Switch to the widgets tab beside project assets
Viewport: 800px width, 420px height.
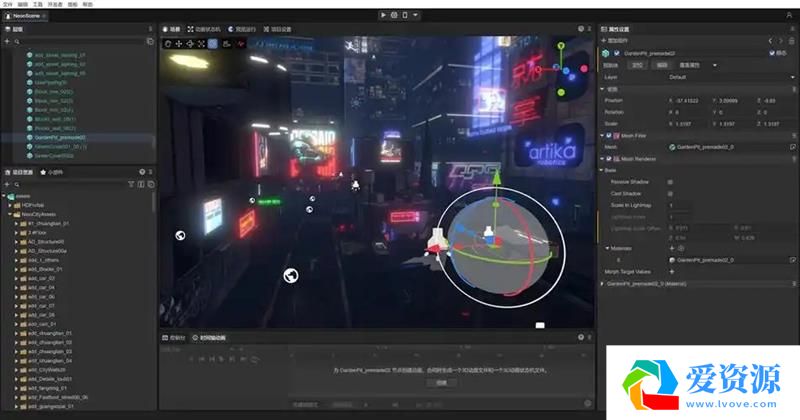52,172
